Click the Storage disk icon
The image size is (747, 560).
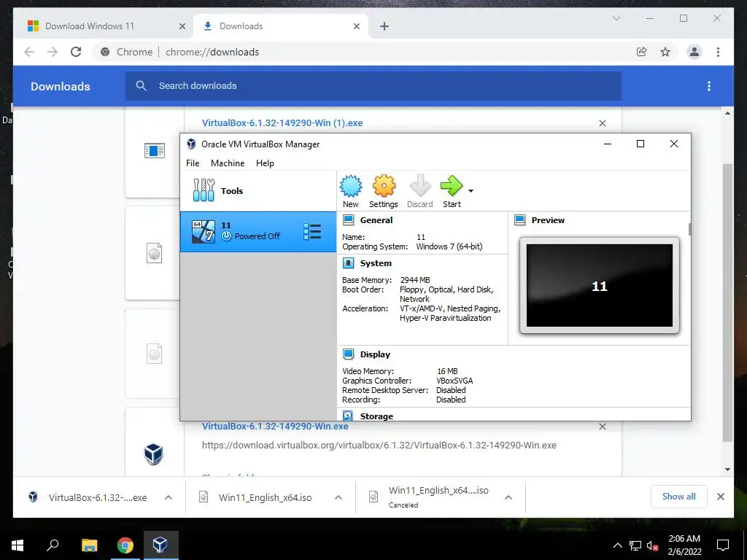(348, 416)
